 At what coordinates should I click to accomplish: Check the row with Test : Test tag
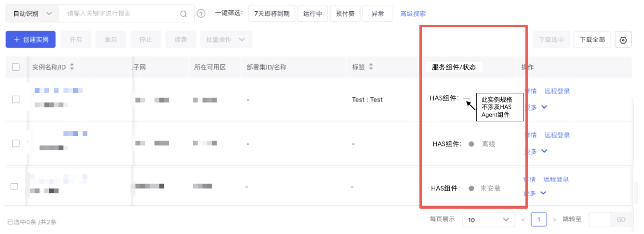16,99
